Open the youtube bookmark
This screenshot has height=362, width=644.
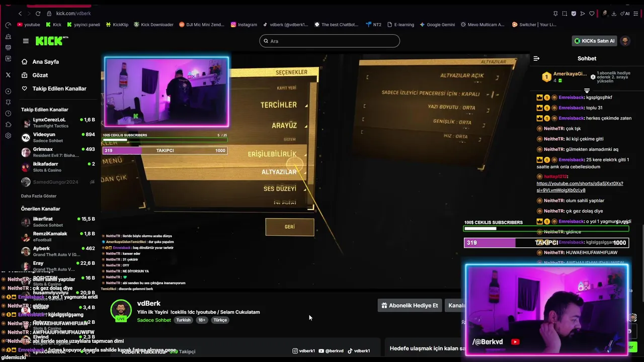pyautogui.click(x=29, y=25)
